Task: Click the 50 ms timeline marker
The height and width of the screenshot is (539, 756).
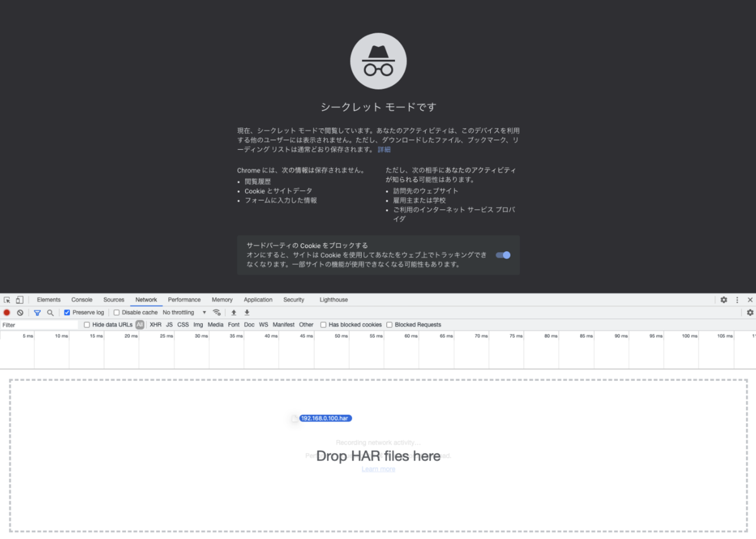Action: point(341,336)
